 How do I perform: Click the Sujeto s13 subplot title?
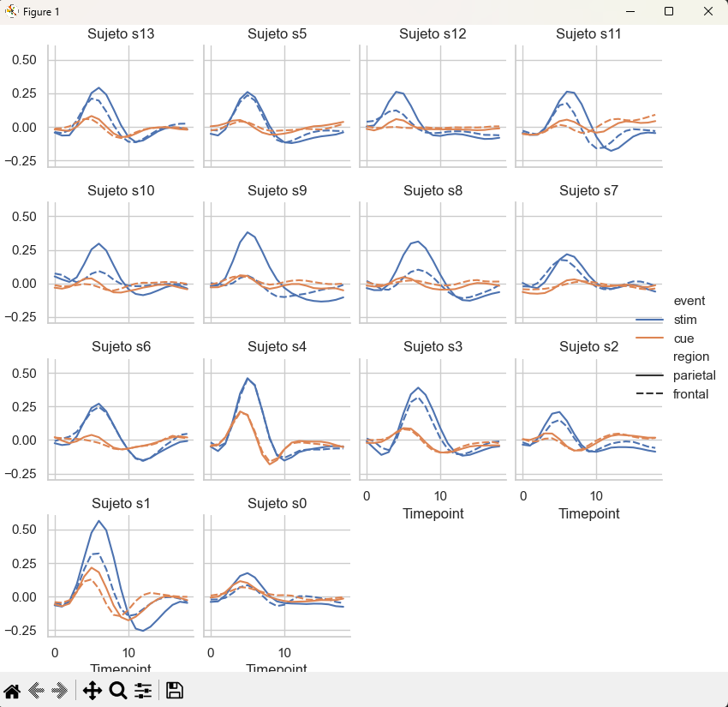point(122,34)
